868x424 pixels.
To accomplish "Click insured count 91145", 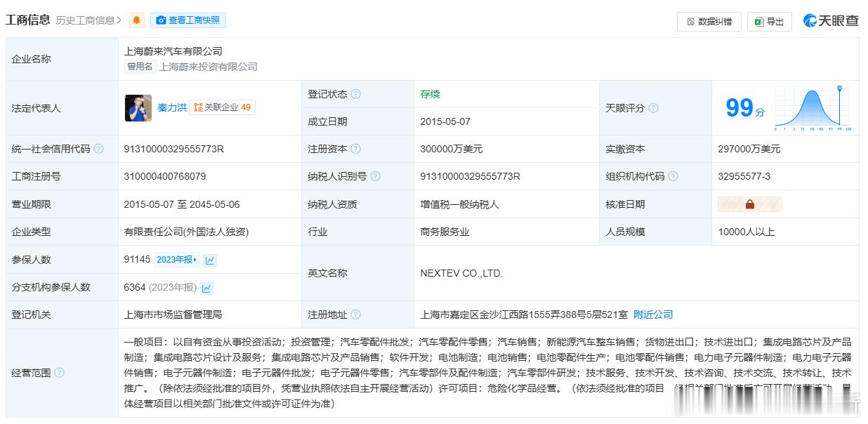I will (x=137, y=260).
